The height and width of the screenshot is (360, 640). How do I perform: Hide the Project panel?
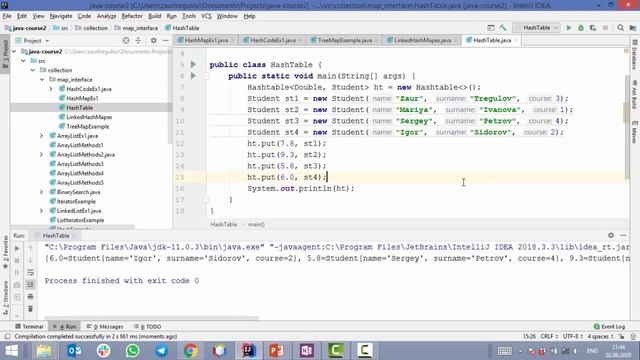click(165, 40)
